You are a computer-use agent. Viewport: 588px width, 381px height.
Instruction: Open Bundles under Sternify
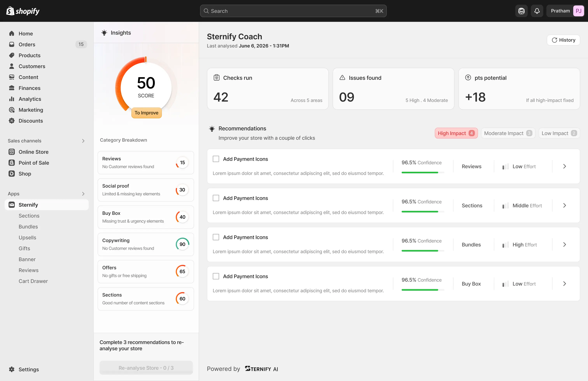coord(28,226)
